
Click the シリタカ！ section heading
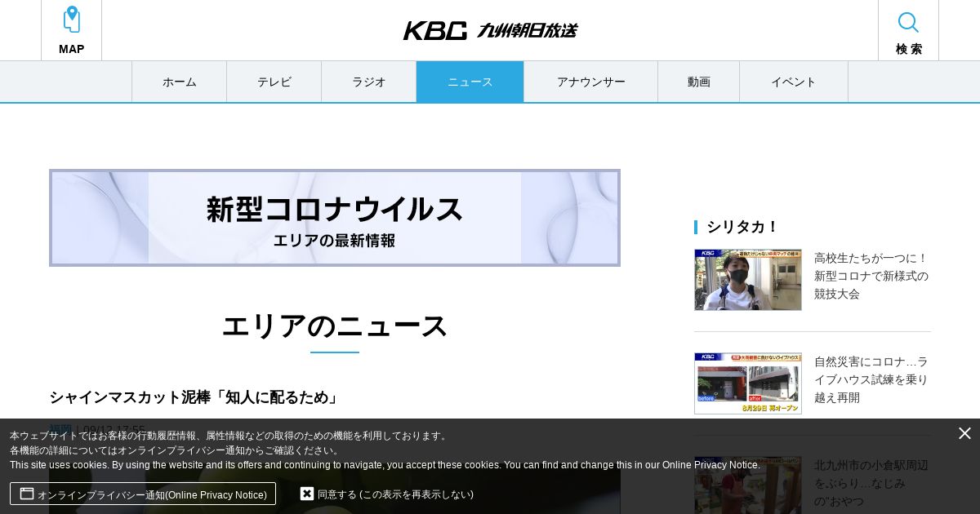(742, 227)
